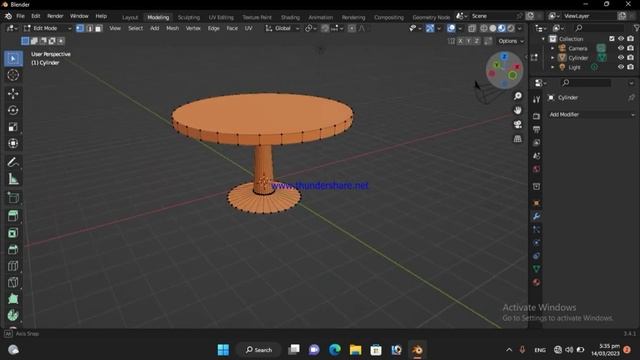Screen dimensions: 640x360
Task: Select the Measure tool
Action: pos(13,179)
